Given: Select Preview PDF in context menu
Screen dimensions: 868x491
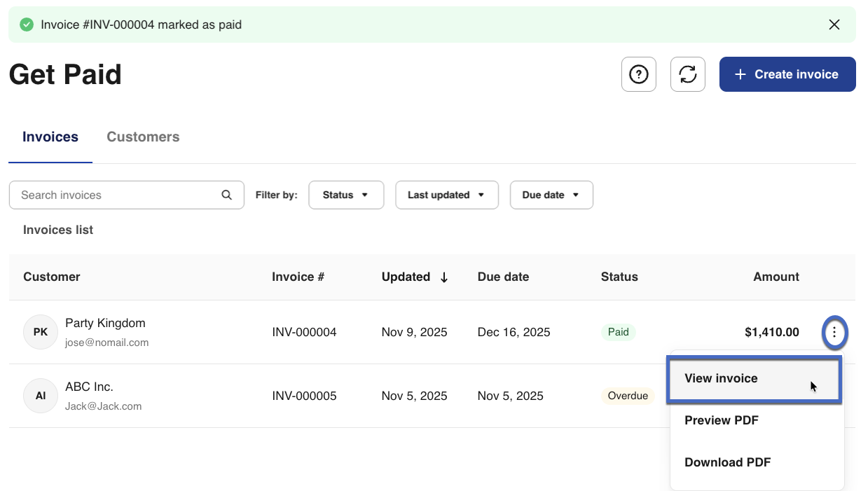Looking at the screenshot, I should point(721,420).
